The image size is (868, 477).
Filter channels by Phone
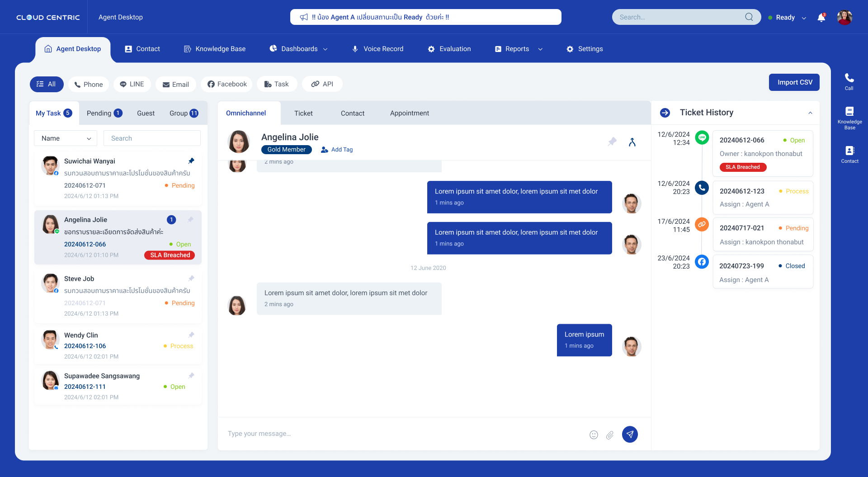[x=89, y=85]
